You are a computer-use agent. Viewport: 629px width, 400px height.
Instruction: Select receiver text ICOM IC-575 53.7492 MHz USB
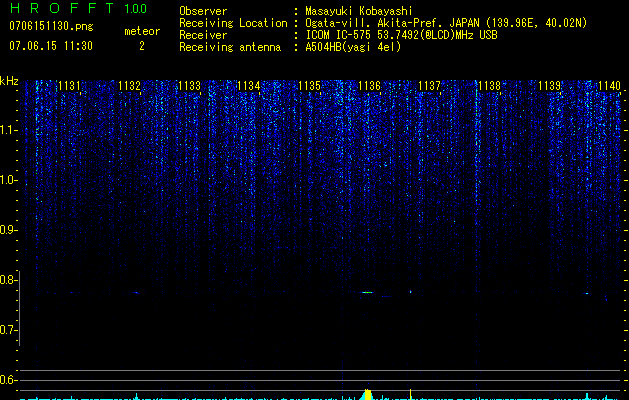(401, 35)
